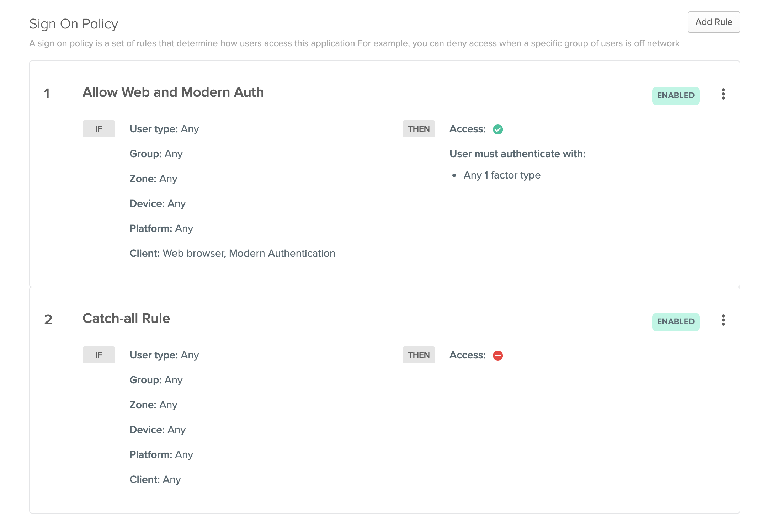Viewport: 761px width, 532px height.
Task: Click Client: Any in Catch-all Rule
Action: click(155, 480)
